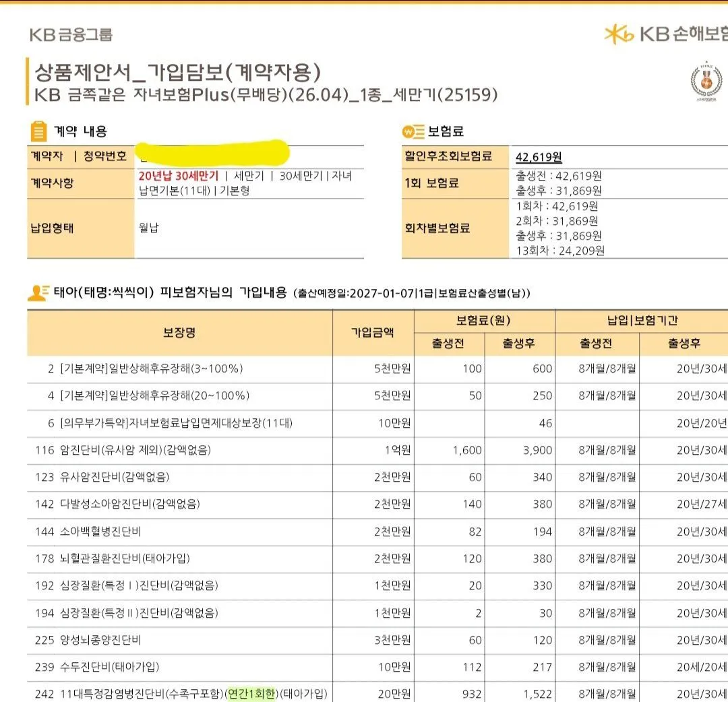Select row 123 유사암진단비(감액없음)
The width and height of the screenshot is (728, 702).
(377, 478)
